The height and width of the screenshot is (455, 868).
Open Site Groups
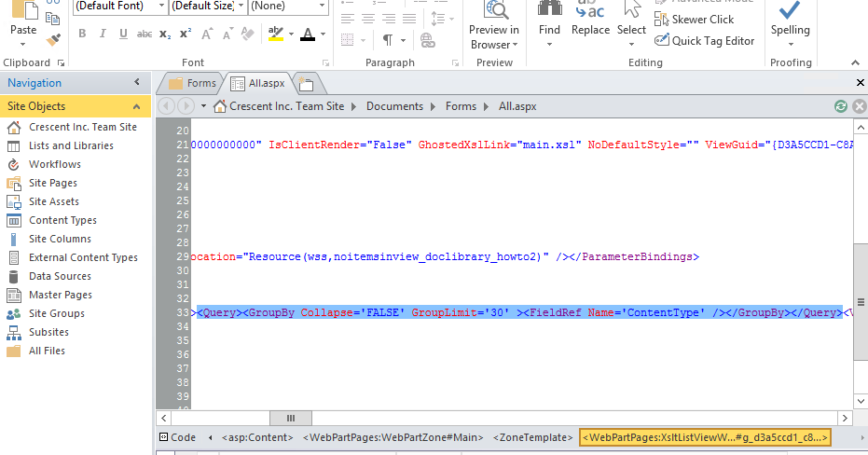tap(46, 313)
